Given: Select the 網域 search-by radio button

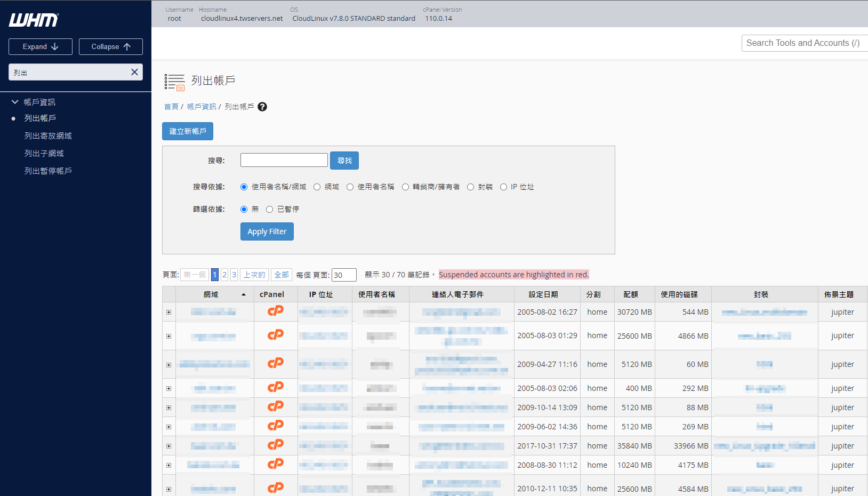Looking at the screenshot, I should 317,187.
